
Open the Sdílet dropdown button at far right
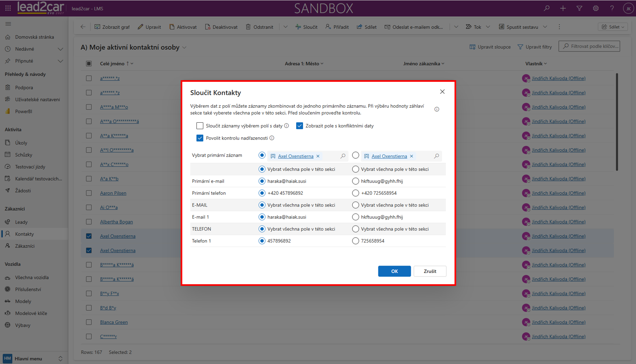coord(613,27)
